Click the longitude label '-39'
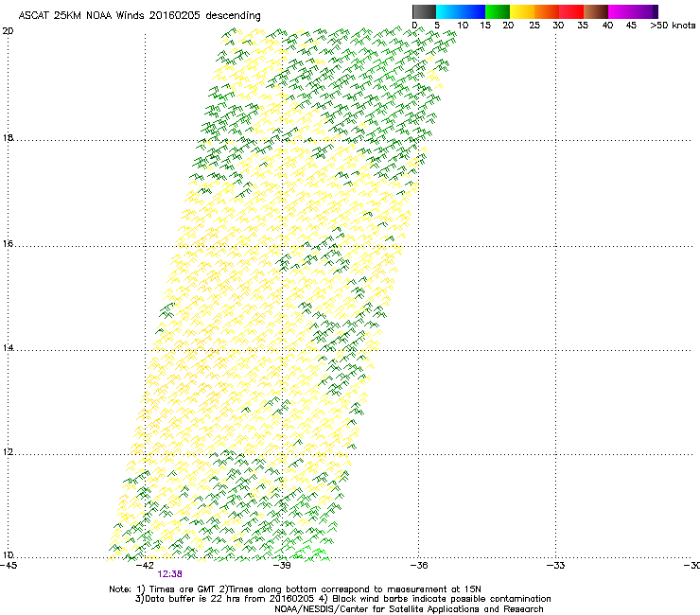700x615 pixels. tap(282, 566)
